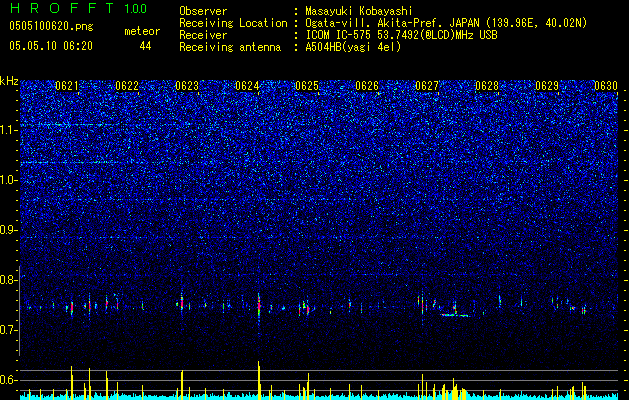Click the 0.7 frequency axis label

(8, 329)
